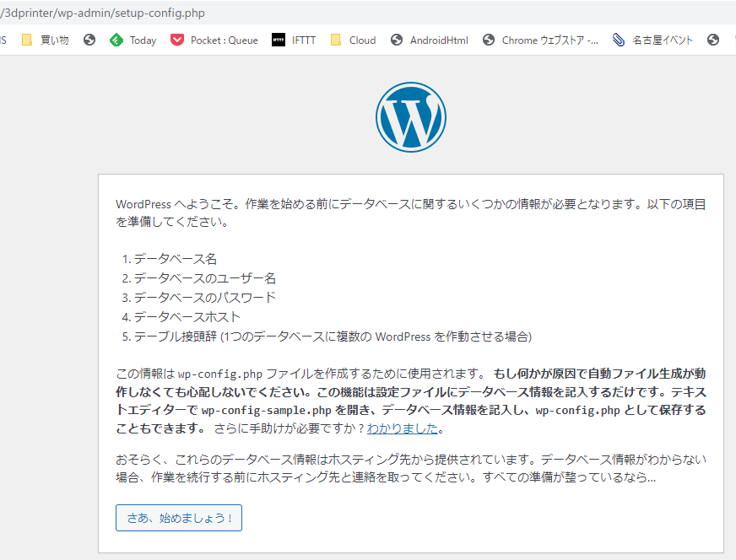Image resolution: width=736 pixels, height=560 pixels.
Task: Click the globe bookmark right of 名古屋イベント
Action: pyautogui.click(x=713, y=40)
